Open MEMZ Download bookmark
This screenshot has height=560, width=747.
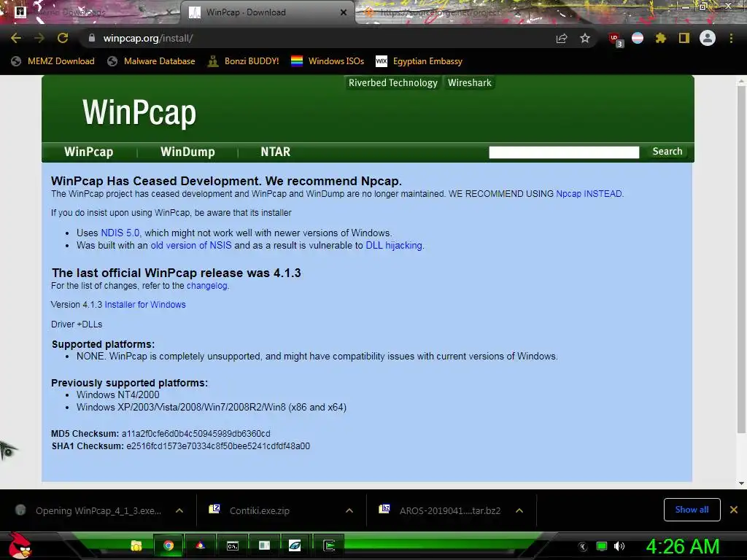(53, 61)
